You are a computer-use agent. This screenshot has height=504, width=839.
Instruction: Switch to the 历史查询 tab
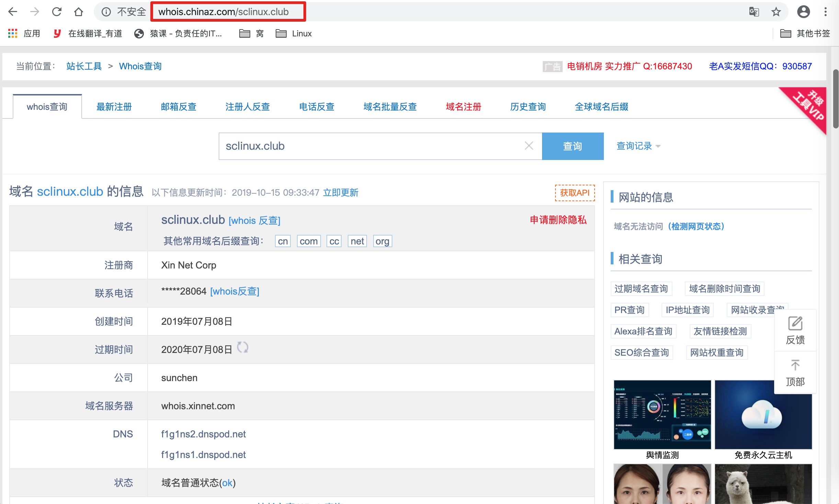click(528, 107)
